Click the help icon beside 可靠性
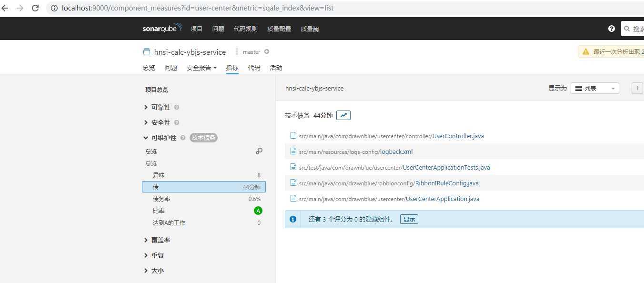The image size is (644, 283). (177, 108)
